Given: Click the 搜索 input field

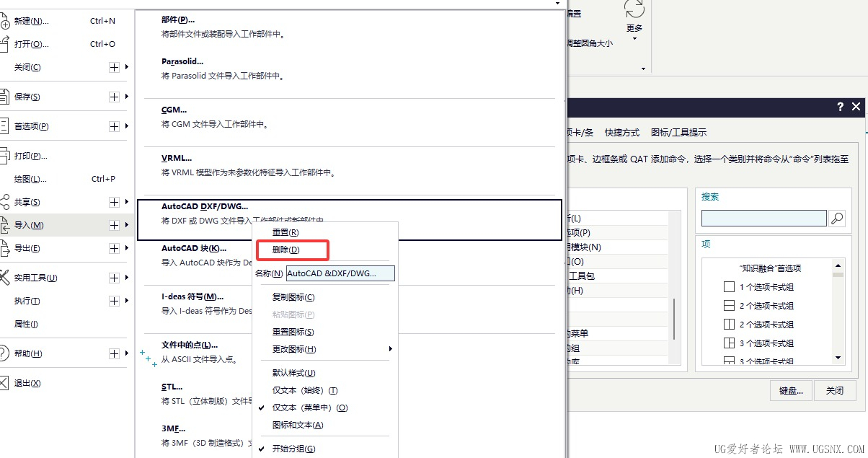Looking at the screenshot, I should click(764, 218).
